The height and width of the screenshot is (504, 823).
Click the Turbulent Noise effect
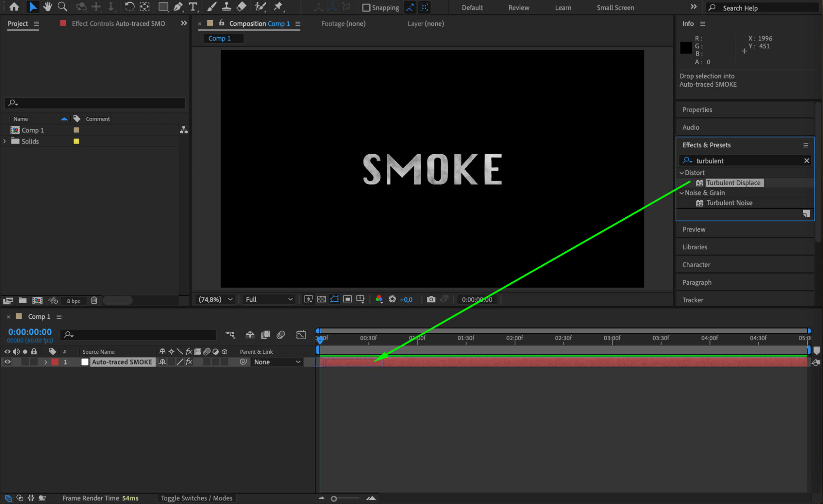click(729, 203)
